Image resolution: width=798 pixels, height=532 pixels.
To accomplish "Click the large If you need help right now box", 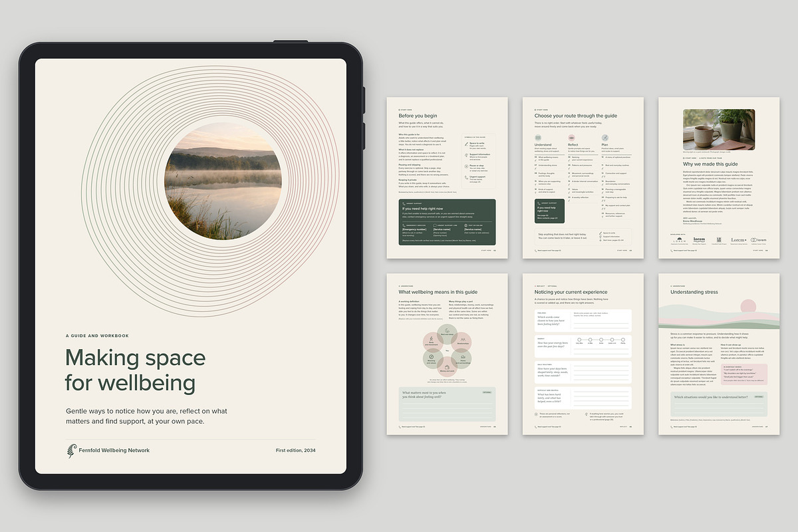I will click(x=447, y=222).
